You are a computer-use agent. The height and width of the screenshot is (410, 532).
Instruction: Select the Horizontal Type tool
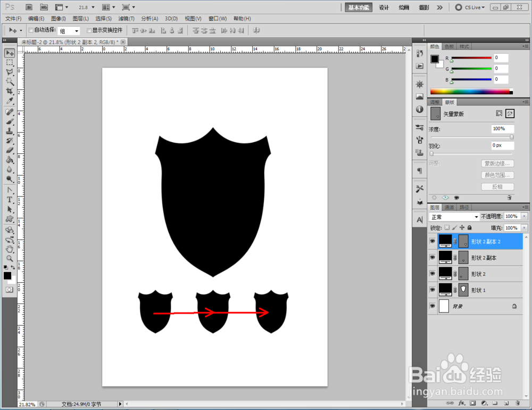point(10,200)
